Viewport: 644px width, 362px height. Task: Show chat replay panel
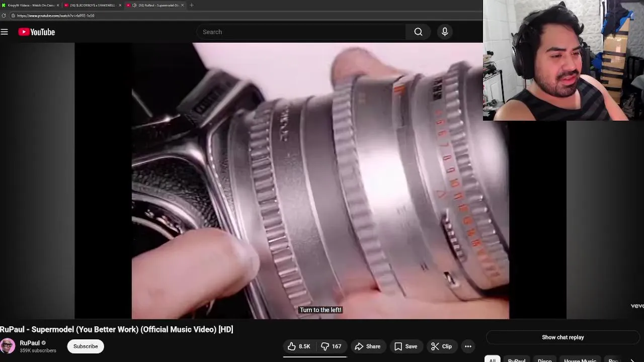pyautogui.click(x=563, y=337)
